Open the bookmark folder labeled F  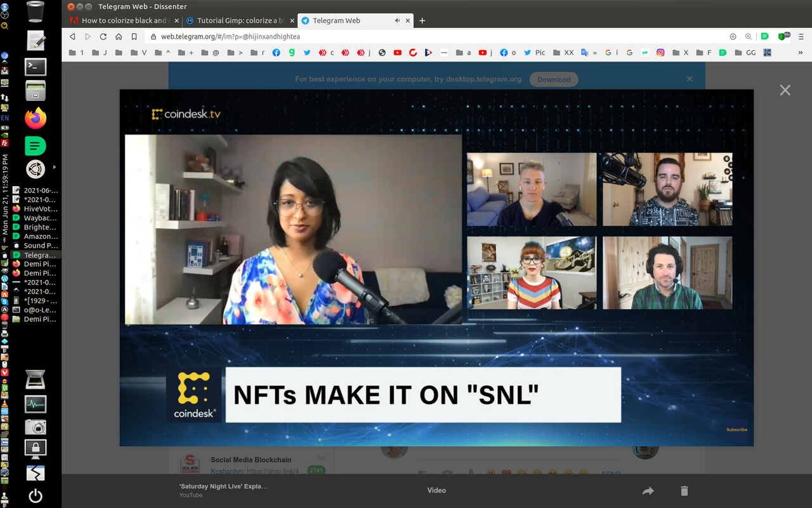(704, 53)
